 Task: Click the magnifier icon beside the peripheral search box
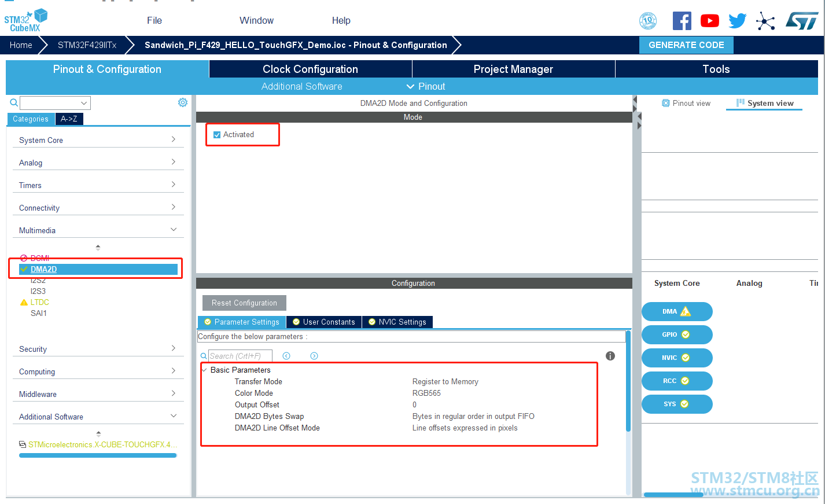coord(14,102)
